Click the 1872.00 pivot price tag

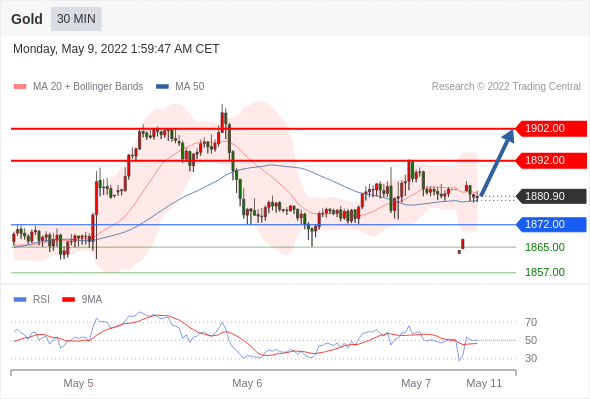coord(551,225)
